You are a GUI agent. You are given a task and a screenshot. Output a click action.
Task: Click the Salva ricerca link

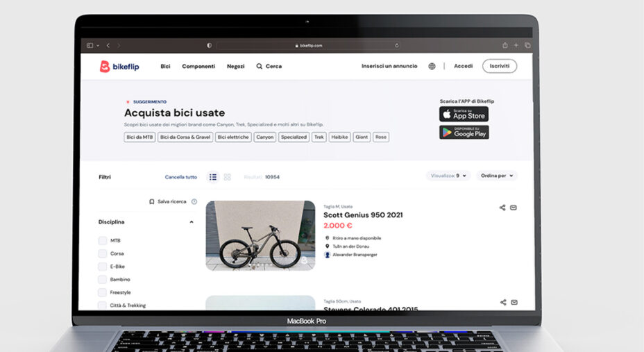[171, 201]
